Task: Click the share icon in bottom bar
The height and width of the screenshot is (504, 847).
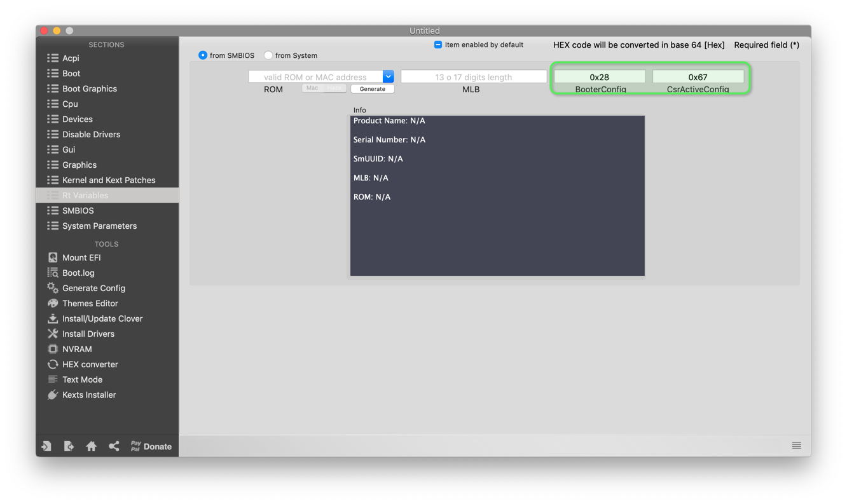Action: point(114,446)
